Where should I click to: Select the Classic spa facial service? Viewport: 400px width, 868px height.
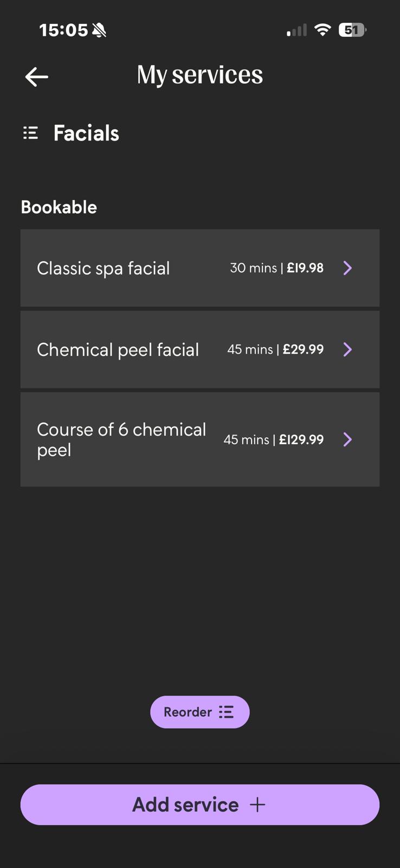pos(104,268)
